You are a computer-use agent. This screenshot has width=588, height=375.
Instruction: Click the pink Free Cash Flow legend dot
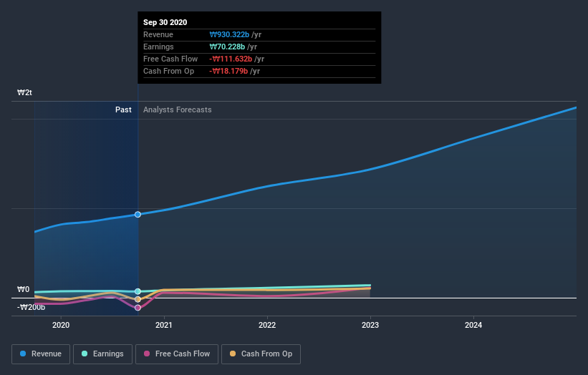point(147,354)
